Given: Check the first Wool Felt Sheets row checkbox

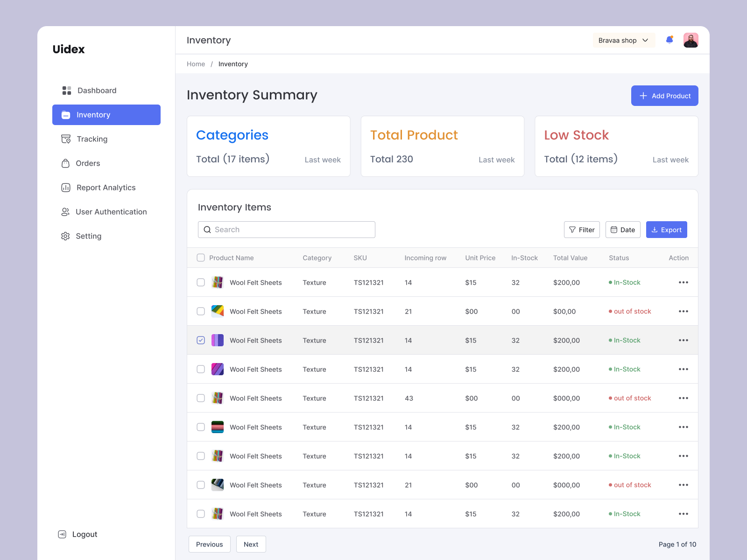Looking at the screenshot, I should 201,282.
